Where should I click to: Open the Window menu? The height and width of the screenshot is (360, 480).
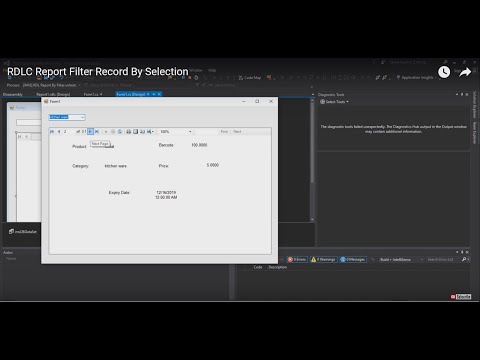196,70
